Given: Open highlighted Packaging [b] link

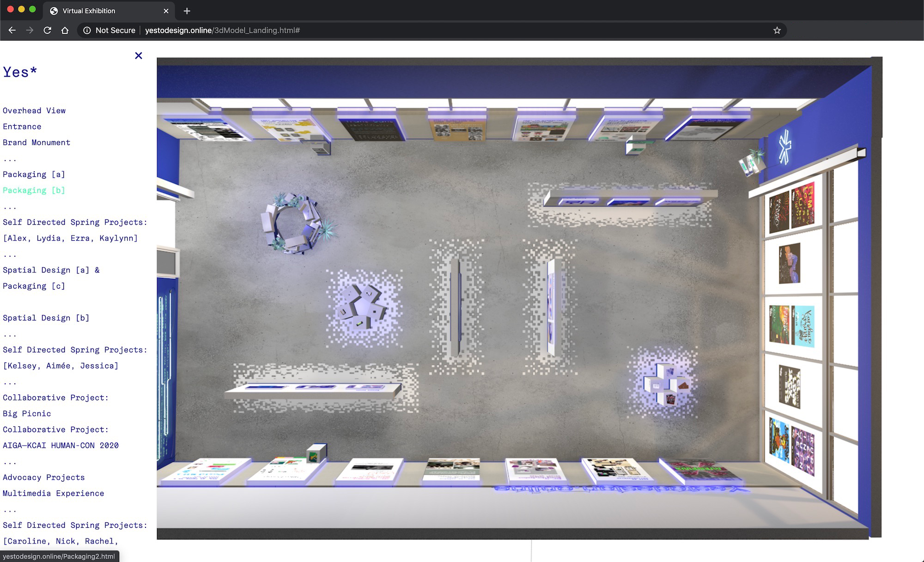Looking at the screenshot, I should tap(34, 190).
